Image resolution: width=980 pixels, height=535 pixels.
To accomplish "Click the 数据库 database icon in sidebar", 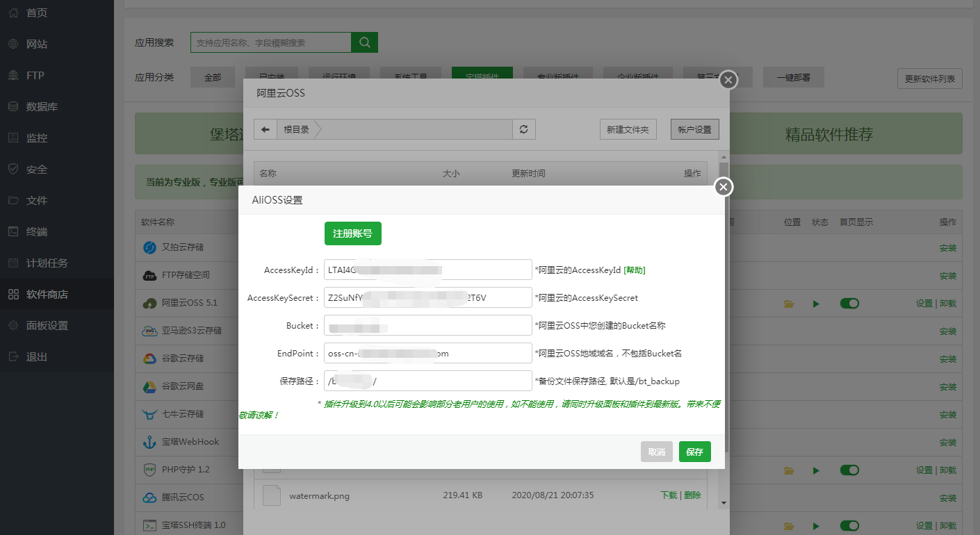I will coord(13,106).
